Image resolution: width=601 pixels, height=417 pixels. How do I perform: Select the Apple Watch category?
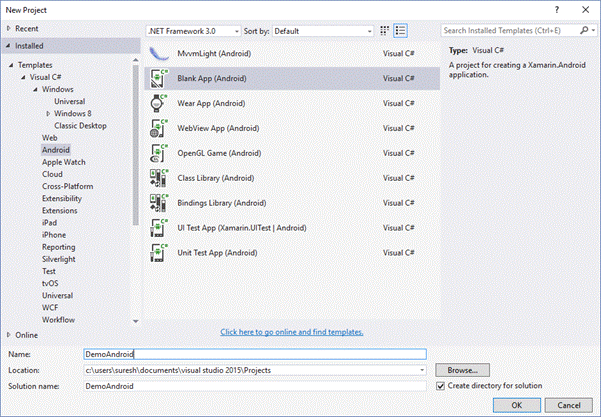pyautogui.click(x=64, y=162)
